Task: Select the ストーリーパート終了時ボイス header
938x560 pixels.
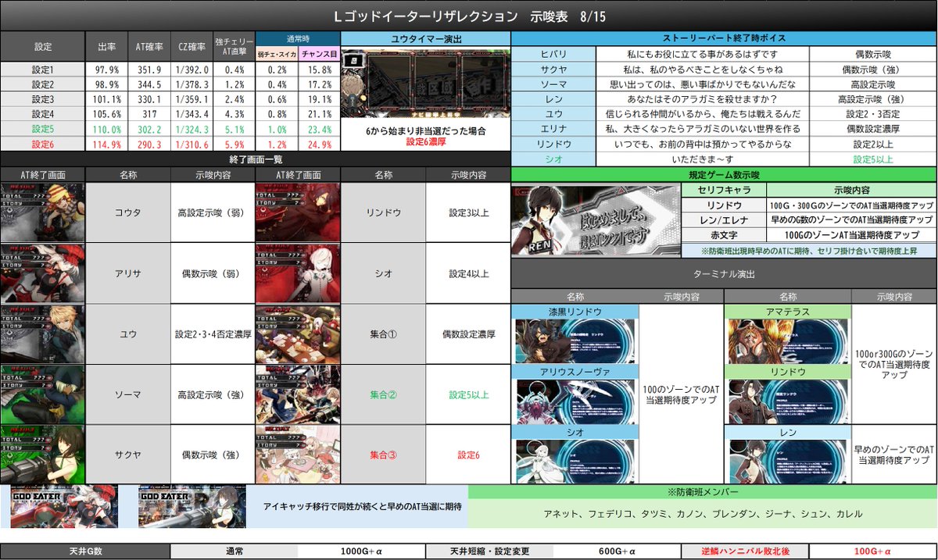Action: (x=725, y=39)
